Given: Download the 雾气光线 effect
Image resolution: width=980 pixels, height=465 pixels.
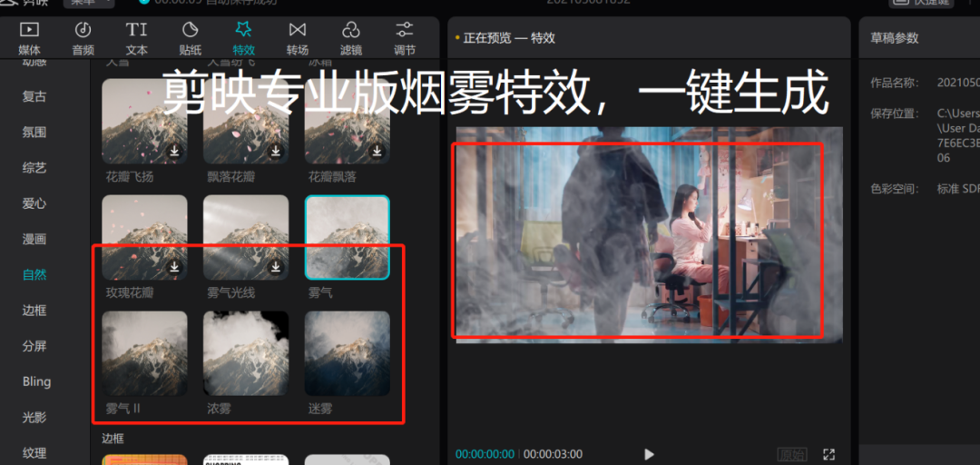Looking at the screenshot, I should tap(276, 267).
